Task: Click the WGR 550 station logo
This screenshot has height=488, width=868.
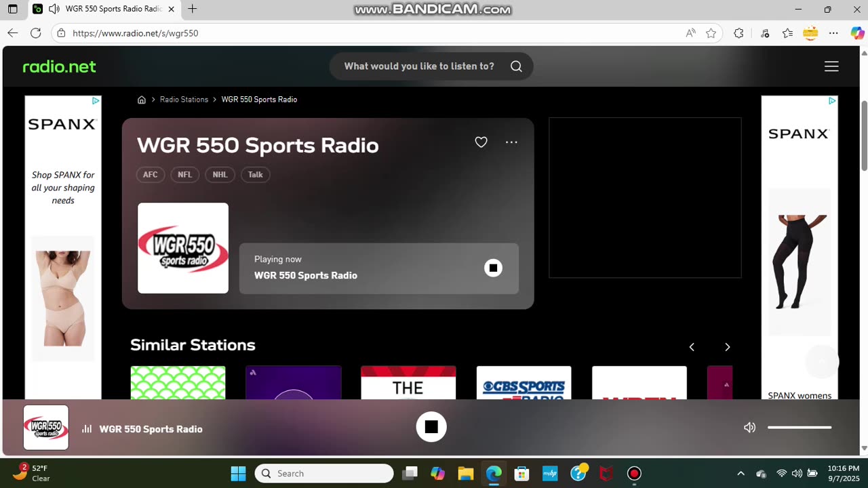Action: pyautogui.click(x=183, y=248)
